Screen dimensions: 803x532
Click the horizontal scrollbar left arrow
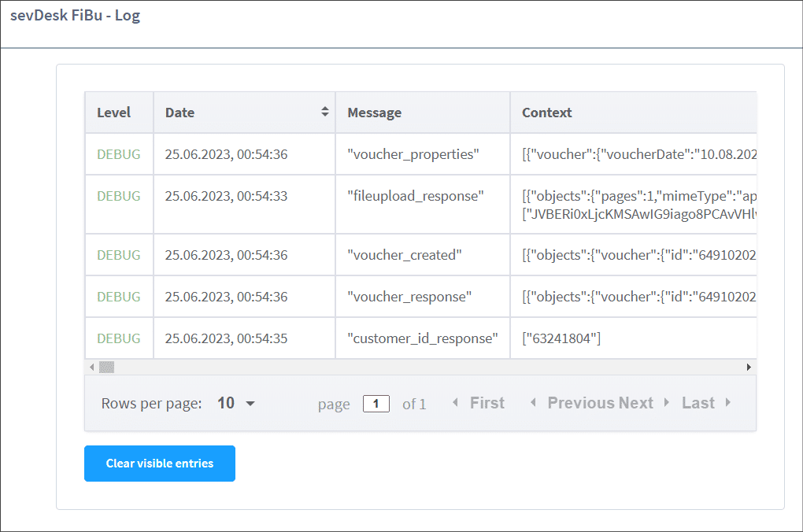91,367
